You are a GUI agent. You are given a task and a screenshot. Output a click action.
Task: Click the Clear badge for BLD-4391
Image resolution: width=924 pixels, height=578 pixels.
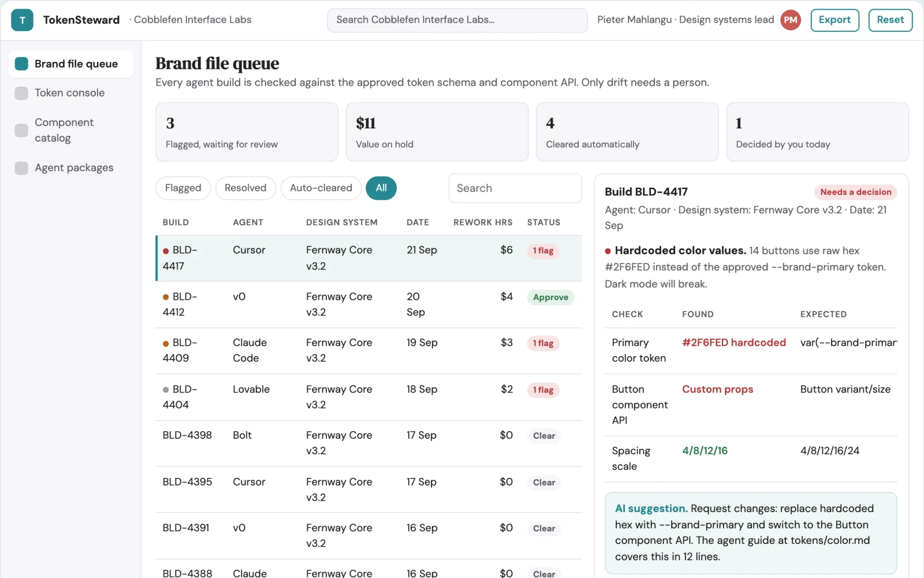coord(544,528)
